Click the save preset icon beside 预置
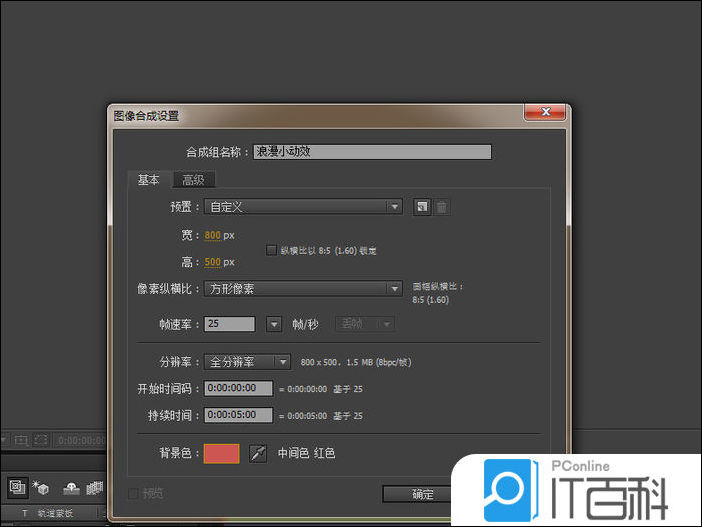This screenshot has width=702, height=527. coord(422,207)
